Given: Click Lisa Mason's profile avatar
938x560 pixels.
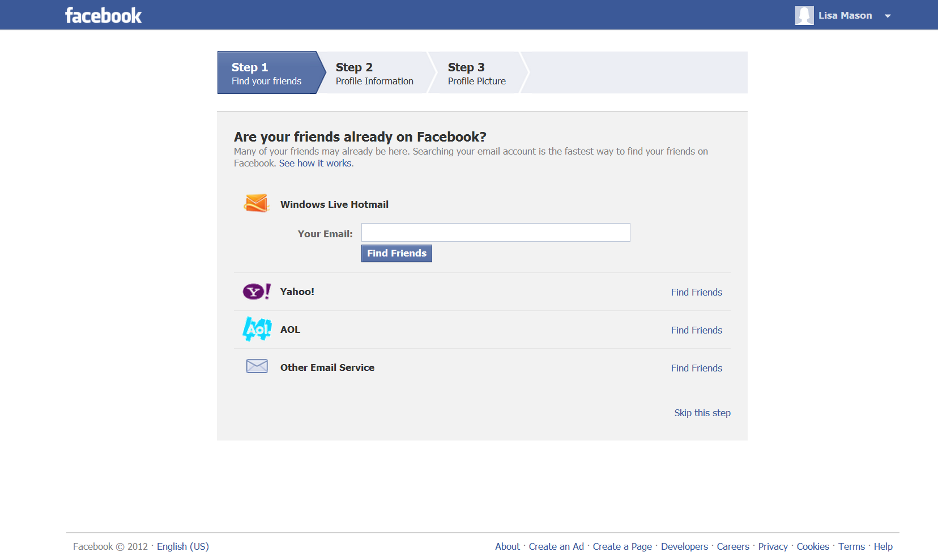Looking at the screenshot, I should [804, 15].
